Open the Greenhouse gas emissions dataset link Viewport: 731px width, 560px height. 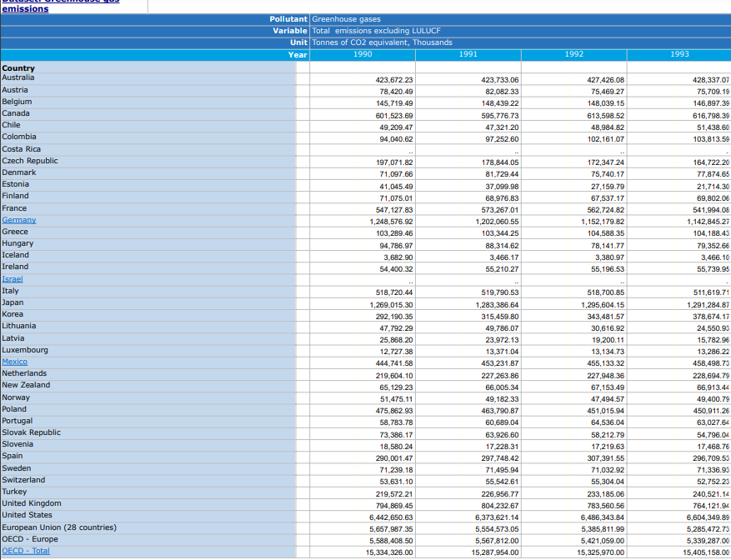(x=61, y=6)
